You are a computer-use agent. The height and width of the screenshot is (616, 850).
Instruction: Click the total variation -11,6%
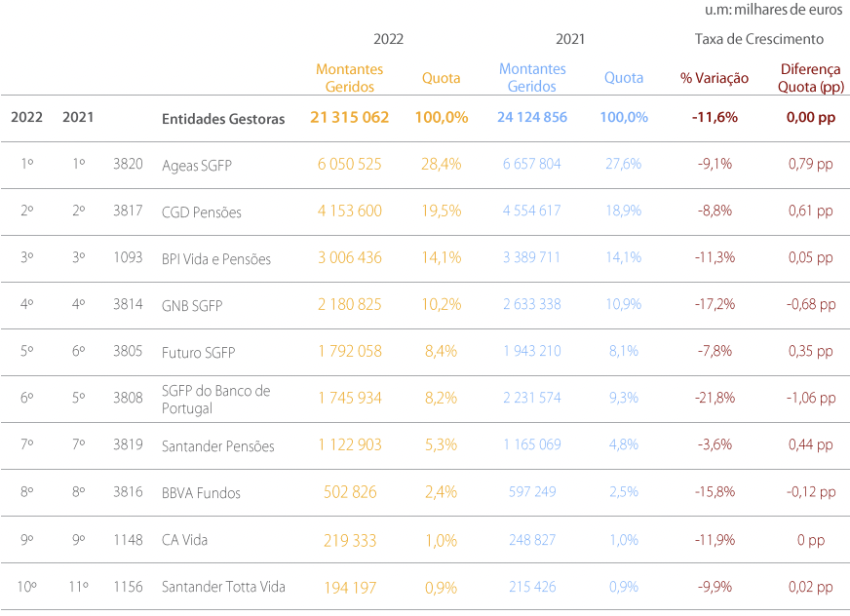714,117
